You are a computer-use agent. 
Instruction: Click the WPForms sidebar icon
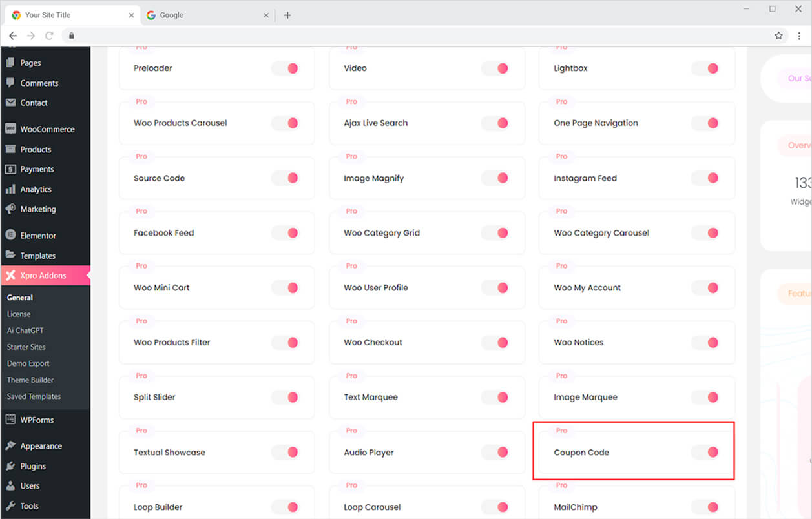[10, 420]
